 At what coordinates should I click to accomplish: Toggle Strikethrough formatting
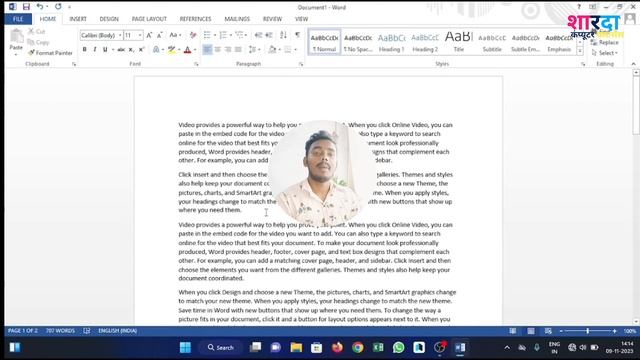coord(121,49)
